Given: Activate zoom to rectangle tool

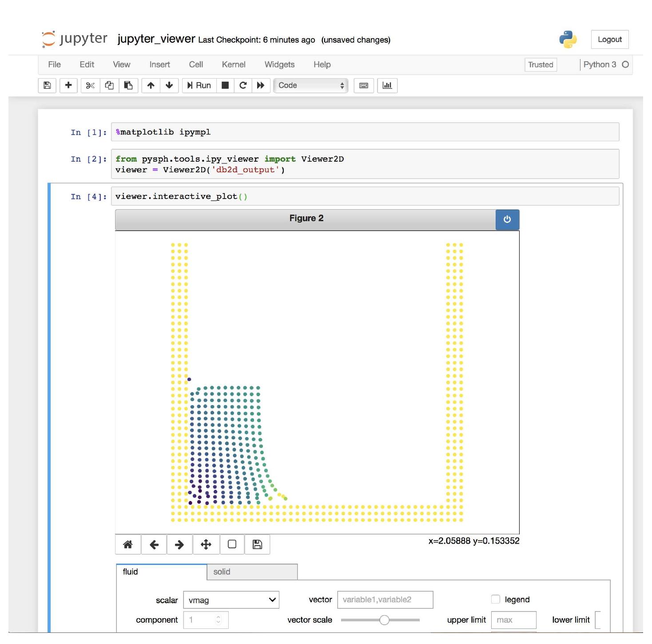Looking at the screenshot, I should (232, 545).
